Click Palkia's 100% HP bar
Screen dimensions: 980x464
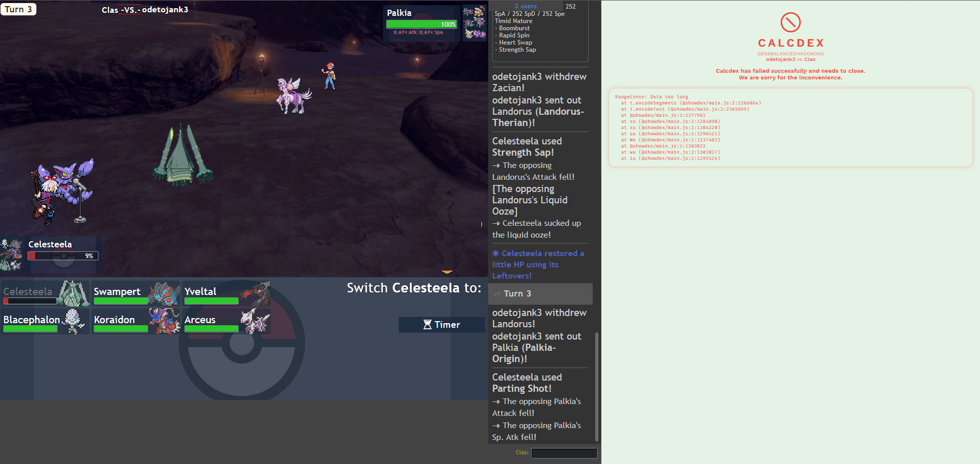pyautogui.click(x=422, y=24)
